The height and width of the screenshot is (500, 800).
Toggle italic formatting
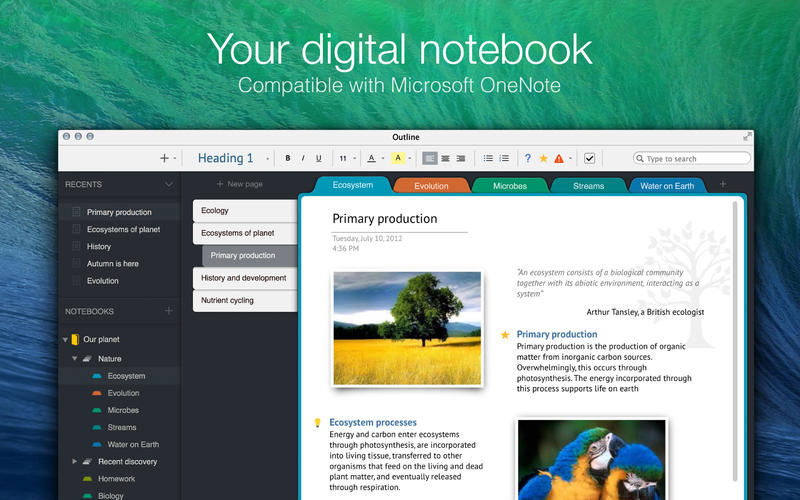[303, 158]
